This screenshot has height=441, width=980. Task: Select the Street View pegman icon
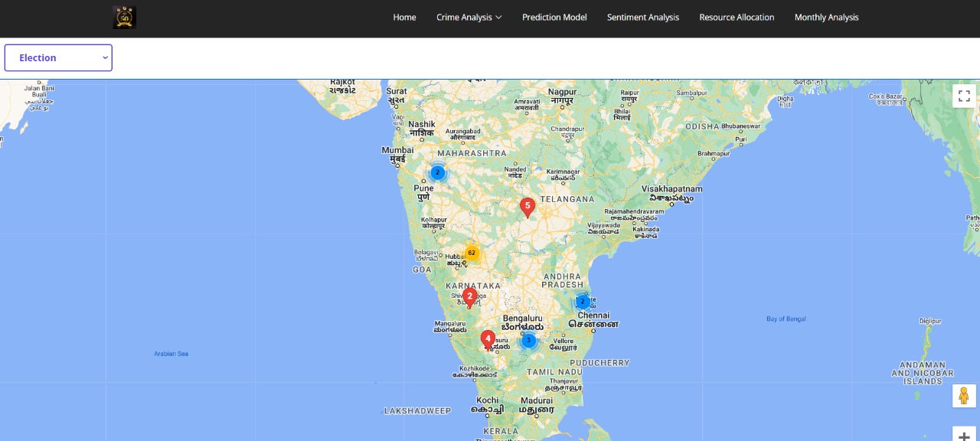click(964, 396)
